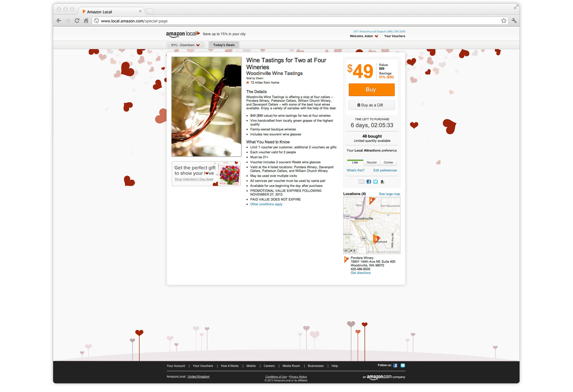Viewport: 573px width, 392px height.
Task: Open the Mobile footer link
Action: tap(251, 366)
